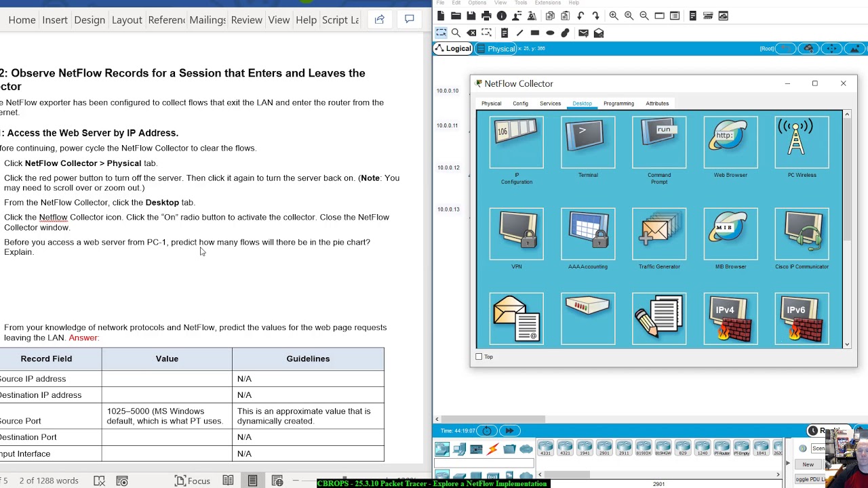This screenshot has width=868, height=488.
Task: Switch to the Physical tab in NetFlow Collector
Action: click(491, 104)
